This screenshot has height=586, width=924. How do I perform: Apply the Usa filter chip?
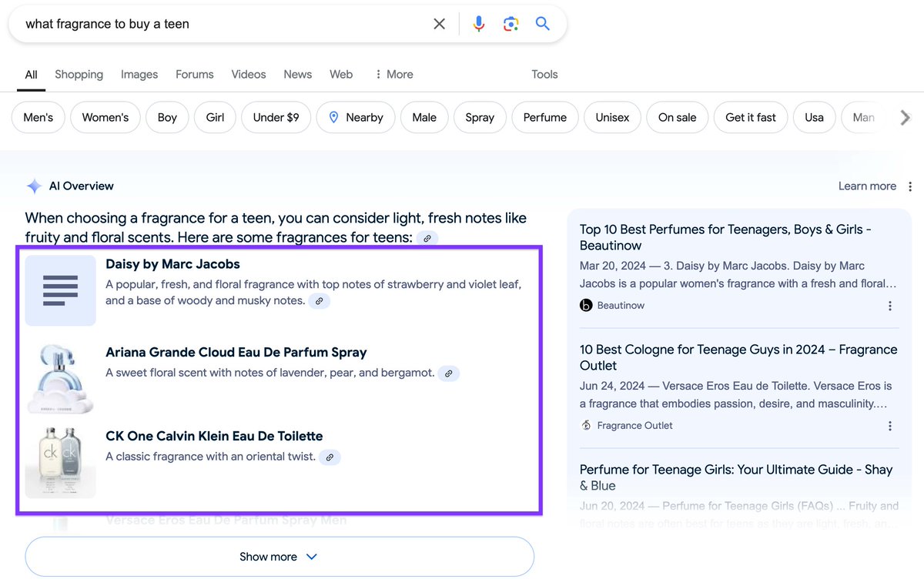click(814, 118)
